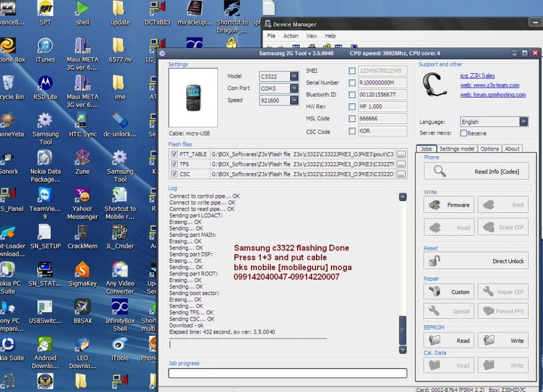The image size is (543, 392).
Task: Switch to the About tab
Action: pyautogui.click(x=512, y=148)
